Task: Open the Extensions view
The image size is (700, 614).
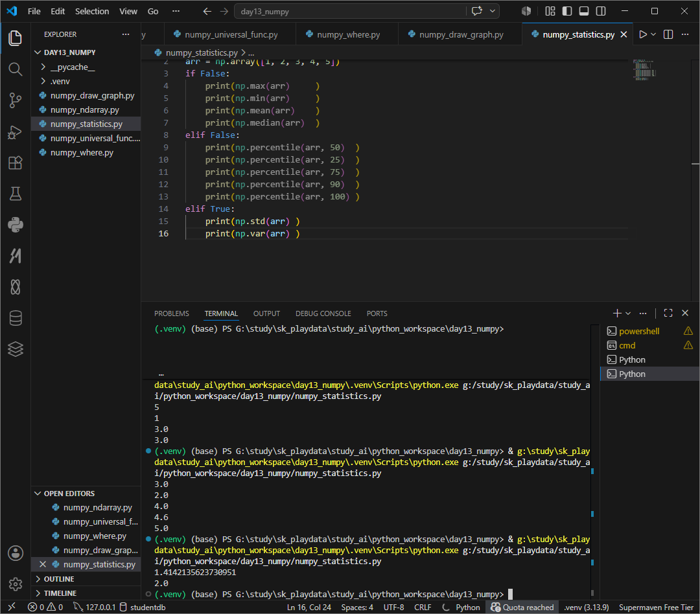Action: click(x=15, y=163)
